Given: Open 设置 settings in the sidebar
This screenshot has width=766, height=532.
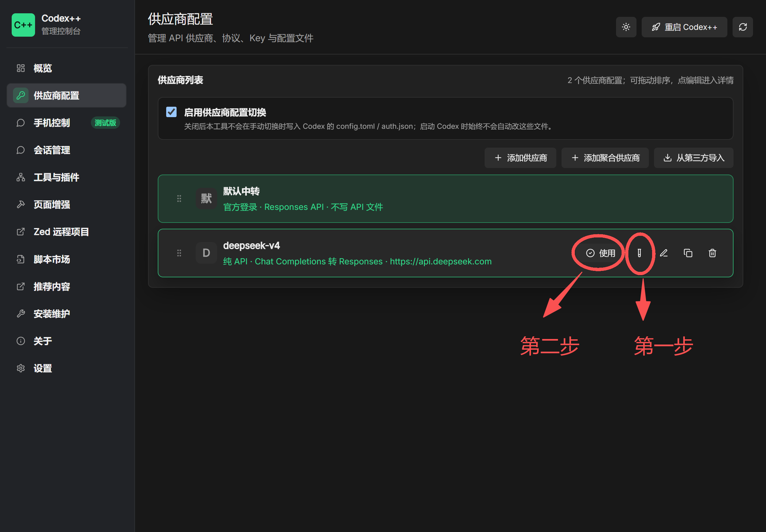Looking at the screenshot, I should point(66,369).
